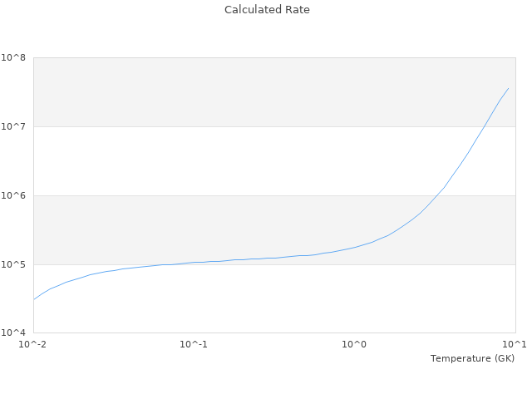Click the blue curve's leftmost starting point

pyautogui.click(x=33, y=299)
